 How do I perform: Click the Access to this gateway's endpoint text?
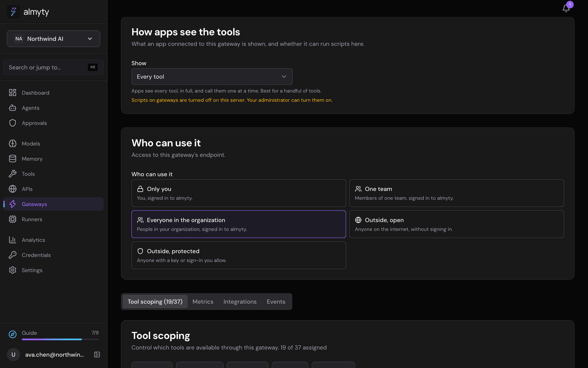[x=178, y=155]
